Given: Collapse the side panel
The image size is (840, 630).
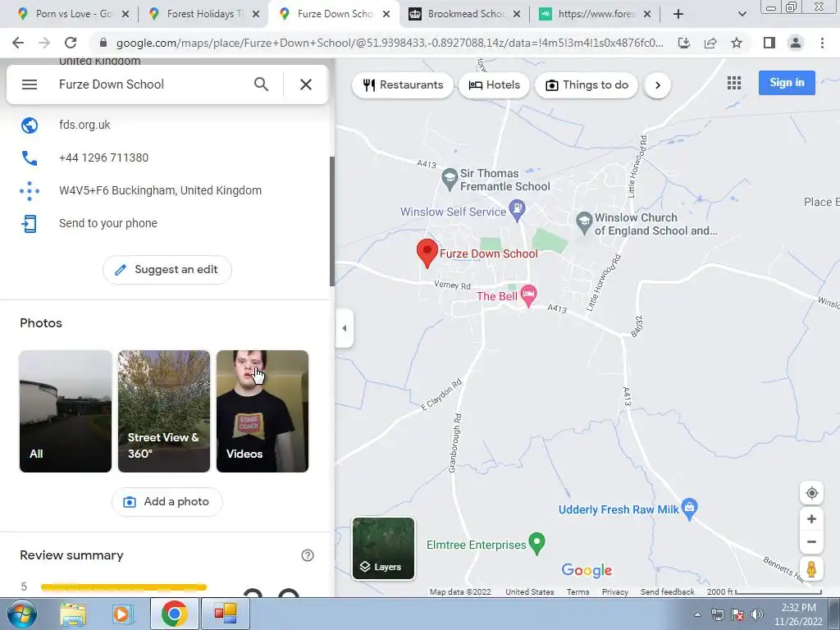Looking at the screenshot, I should pyautogui.click(x=344, y=328).
